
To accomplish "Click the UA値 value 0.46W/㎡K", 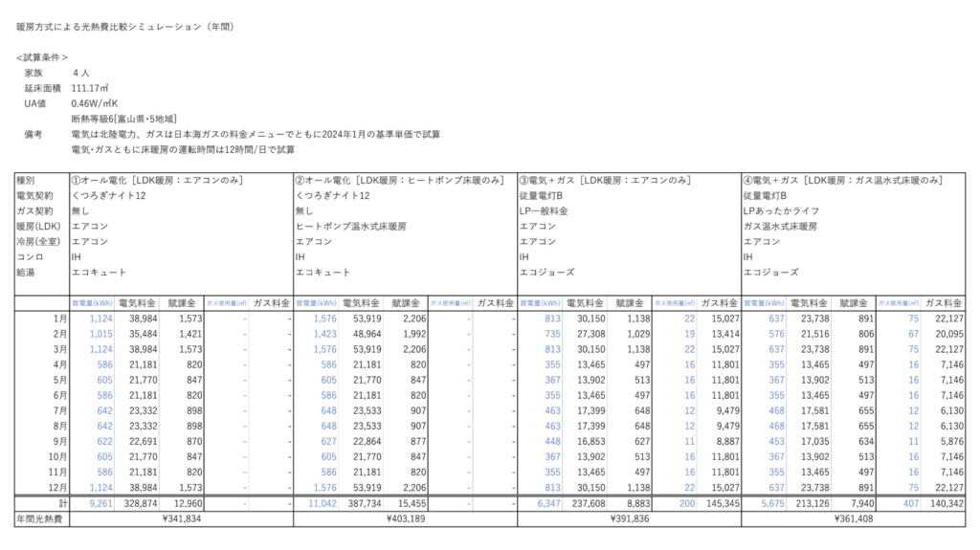I will (95, 103).
